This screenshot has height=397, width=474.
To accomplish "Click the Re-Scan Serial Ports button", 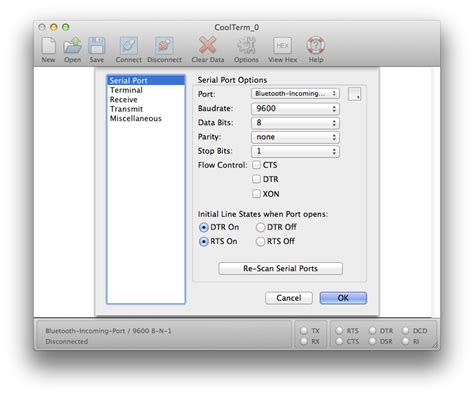I will [x=280, y=268].
